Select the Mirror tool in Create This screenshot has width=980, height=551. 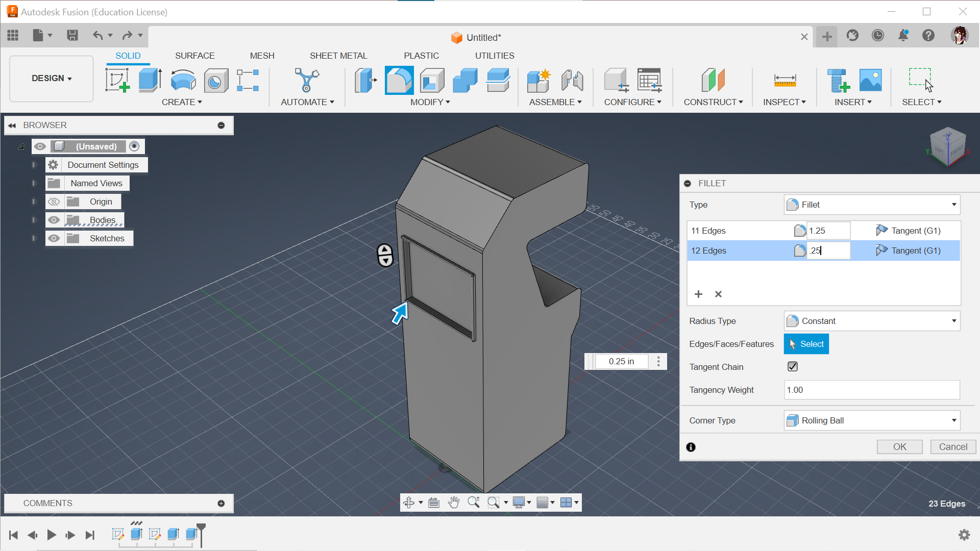181,102
